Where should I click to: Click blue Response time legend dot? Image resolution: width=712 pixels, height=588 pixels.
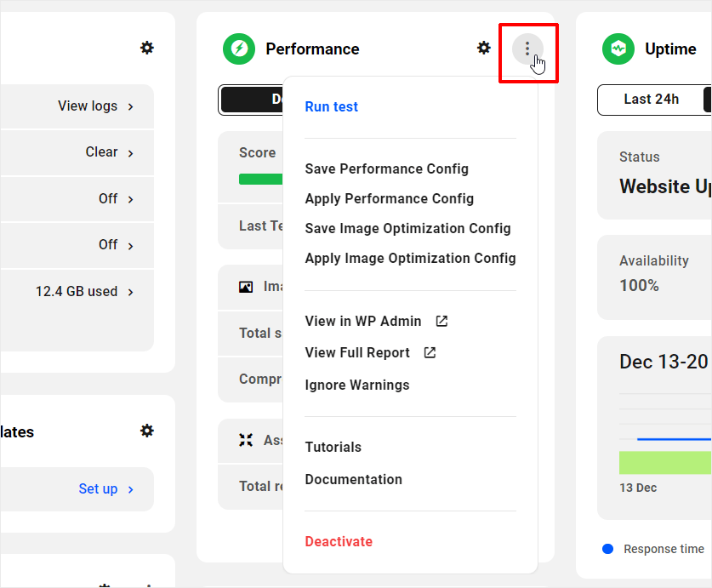[x=607, y=549]
